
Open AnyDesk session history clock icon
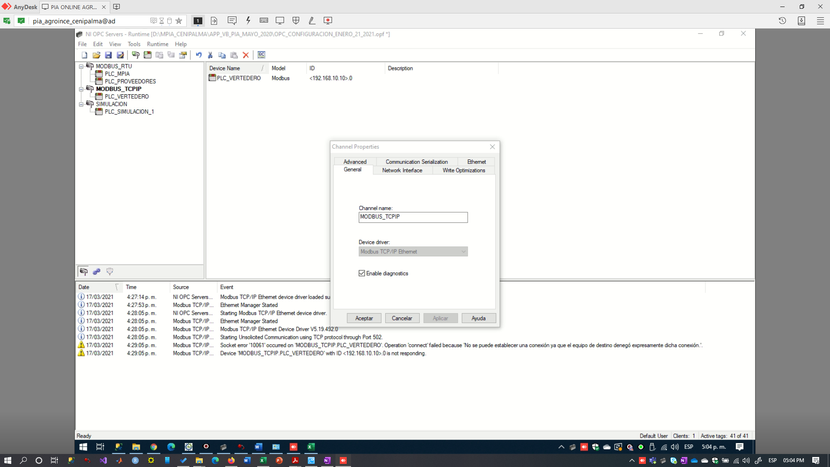pos(782,21)
